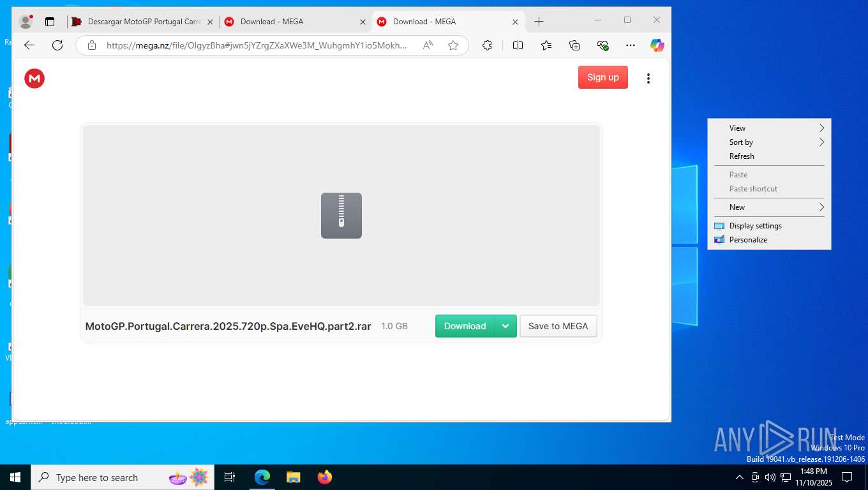
Task: Open Display settings from context menu
Action: click(x=769, y=226)
